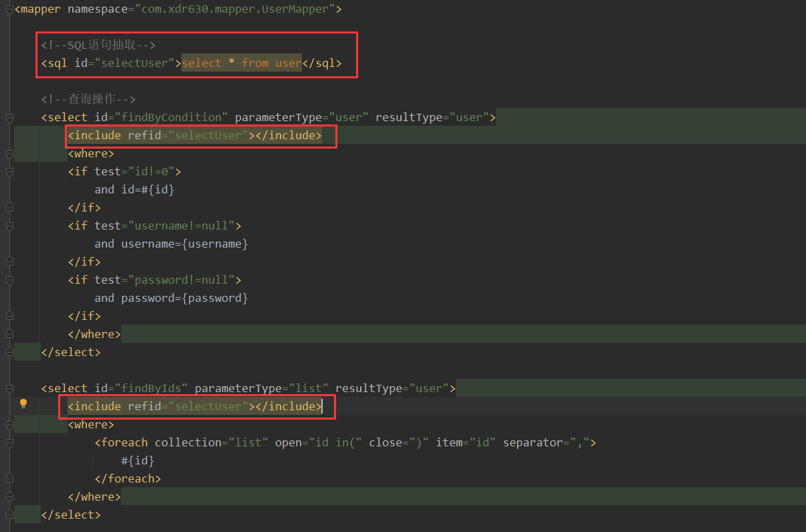
Task: Fold the if test="username!=null" block
Action: click(9, 226)
